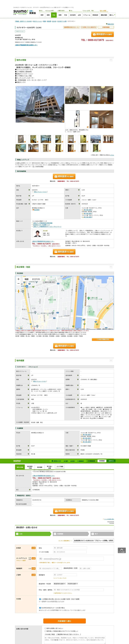The width and height of the screenshot is (129, 644).
Task: Click the back-to-top arrow button at the right edge
Action: tap(121, 550)
